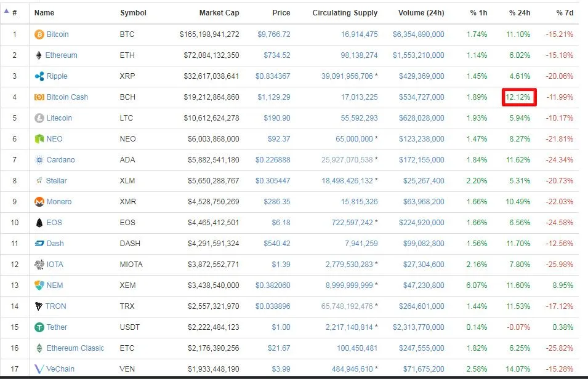The height and width of the screenshot is (379, 588).
Task: Select NEM 1h change 6.07%
Action: pyautogui.click(x=477, y=285)
